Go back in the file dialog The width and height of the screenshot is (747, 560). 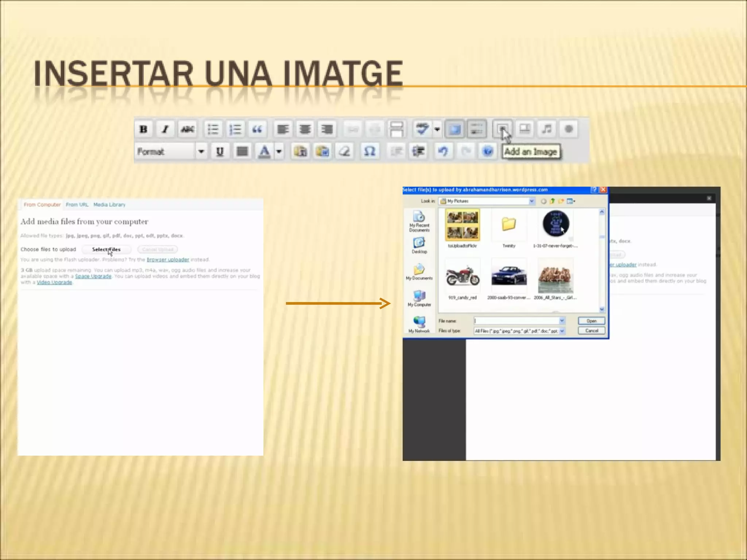click(x=543, y=201)
